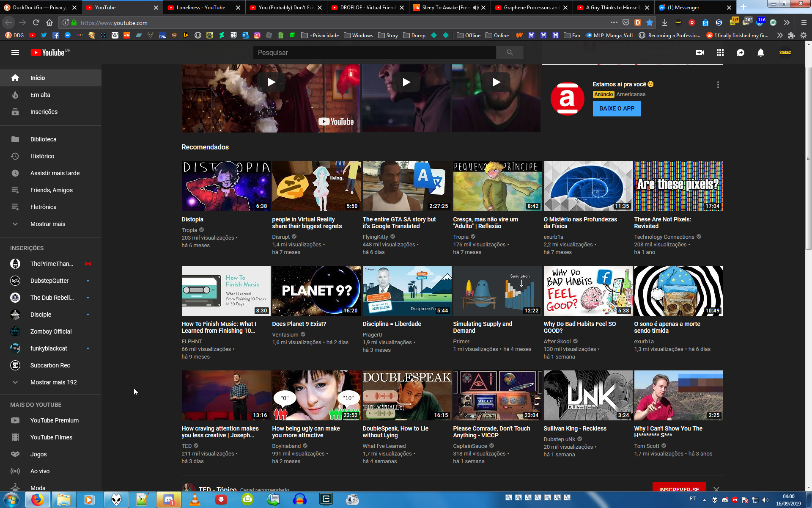Image resolution: width=812 pixels, height=508 pixels.
Task: Show more toolbar extensions chevron
Action: (787, 22)
